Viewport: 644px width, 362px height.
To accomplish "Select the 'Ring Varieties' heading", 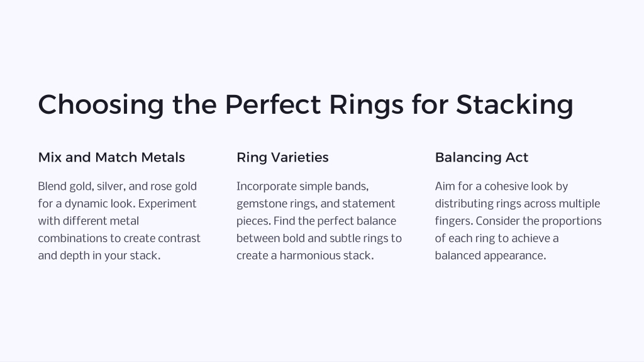I will [x=282, y=158].
